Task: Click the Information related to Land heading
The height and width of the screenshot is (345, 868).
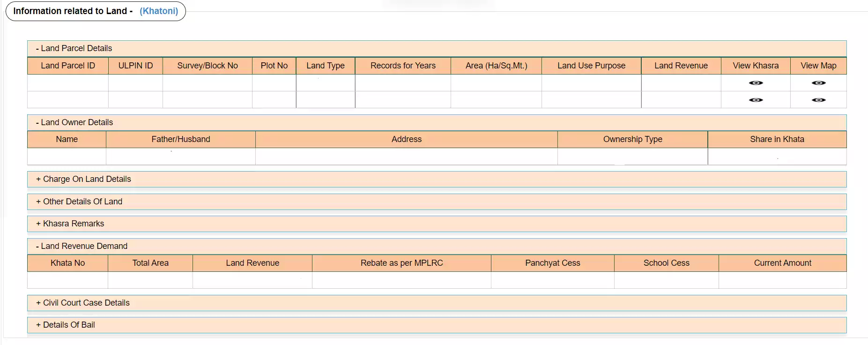Action: (73, 11)
